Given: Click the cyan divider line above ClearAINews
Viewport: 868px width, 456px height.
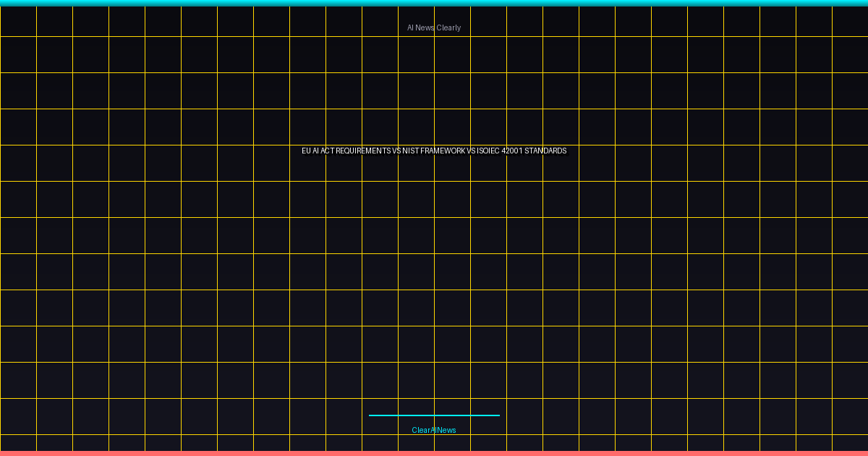Looking at the screenshot, I should tap(434, 415).
